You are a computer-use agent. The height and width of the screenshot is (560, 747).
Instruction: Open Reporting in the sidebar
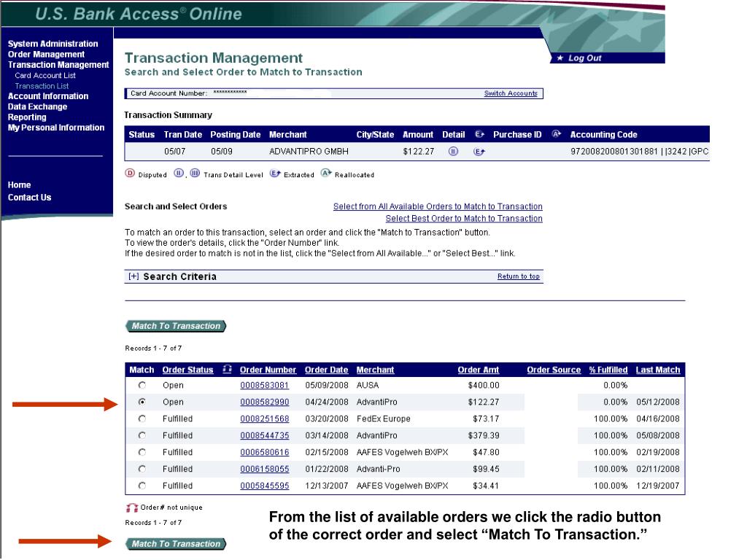tap(27, 117)
